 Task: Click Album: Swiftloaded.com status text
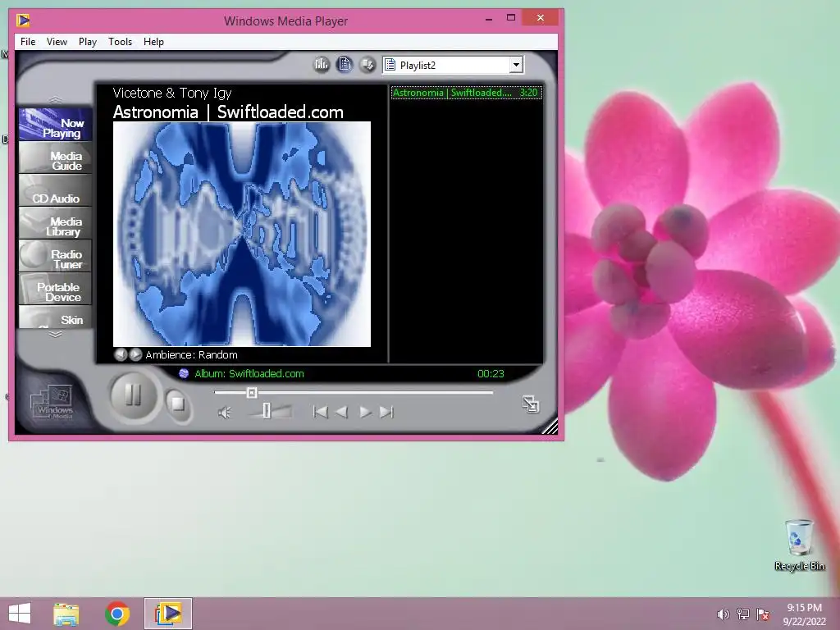249,373
